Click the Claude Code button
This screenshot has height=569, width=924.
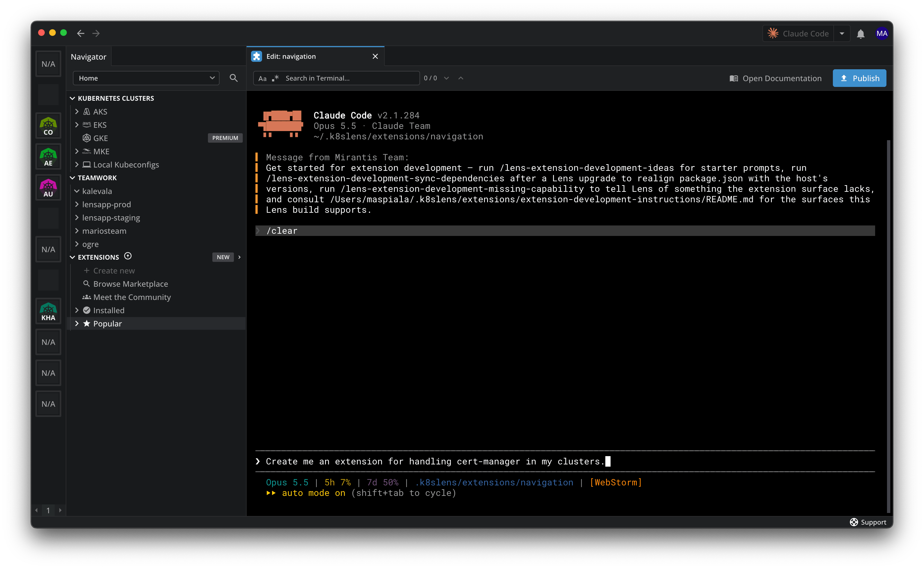(x=798, y=33)
